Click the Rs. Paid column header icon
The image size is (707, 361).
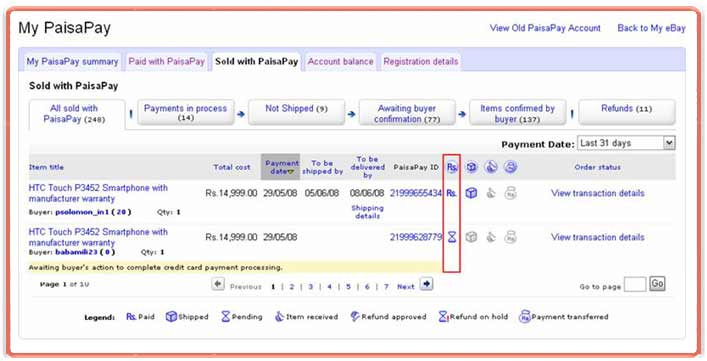pyautogui.click(x=452, y=167)
